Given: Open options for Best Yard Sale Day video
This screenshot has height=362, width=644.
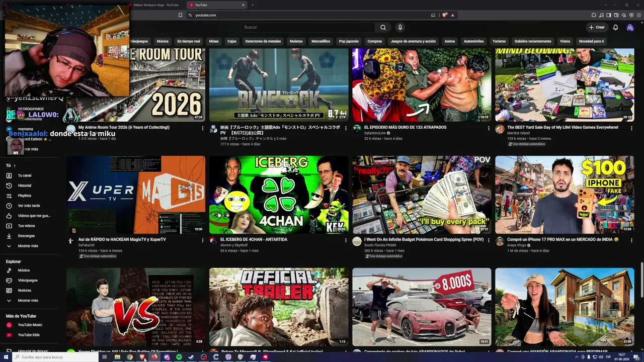Looking at the screenshot, I should click(631, 128).
